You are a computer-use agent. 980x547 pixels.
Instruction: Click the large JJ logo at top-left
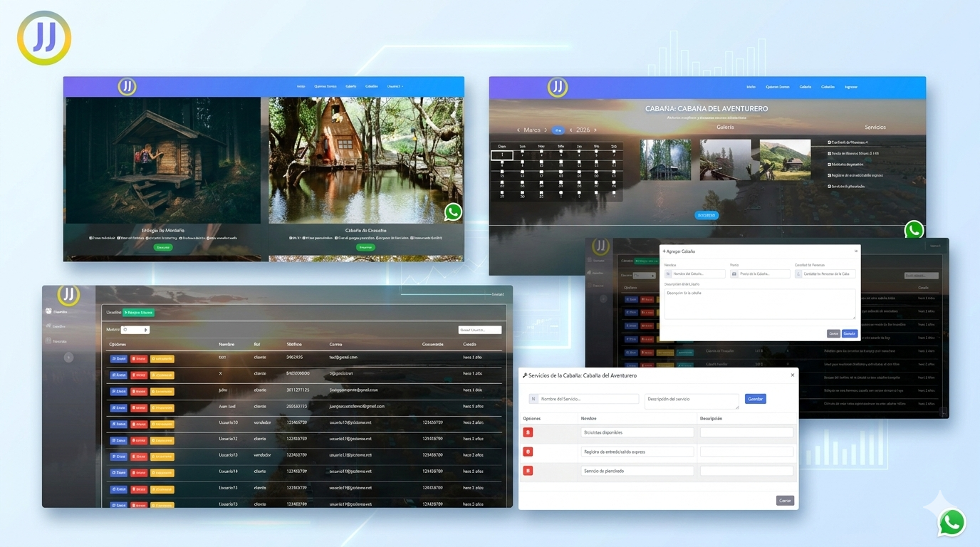point(44,38)
